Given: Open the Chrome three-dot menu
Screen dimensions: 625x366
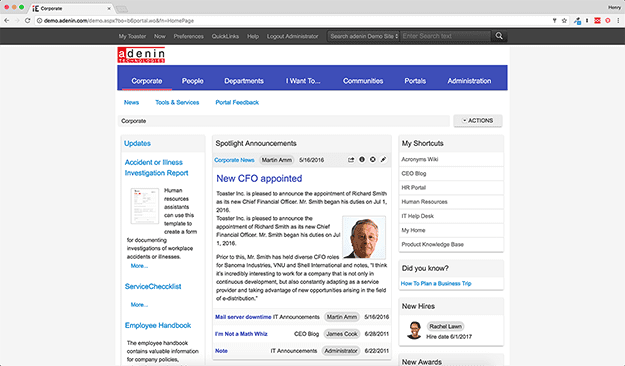Looking at the screenshot, I should [x=618, y=20].
